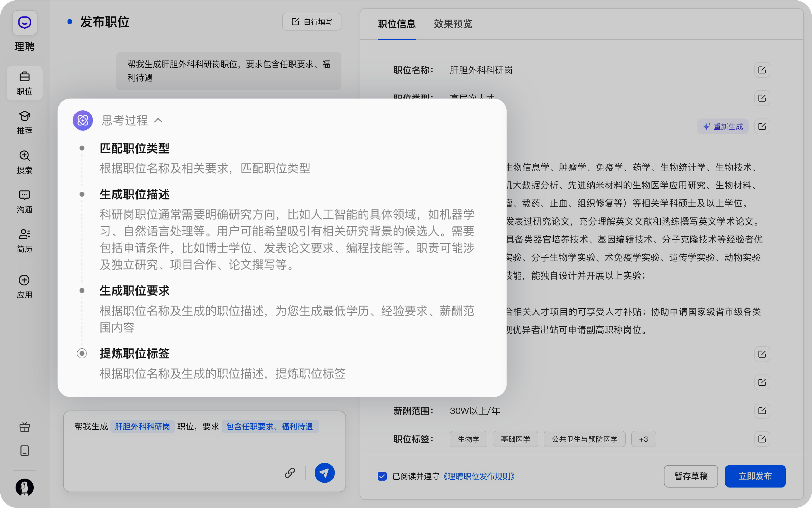Click the 30W以上/年 salary value
Screen dimensions: 812x508
tap(475, 411)
